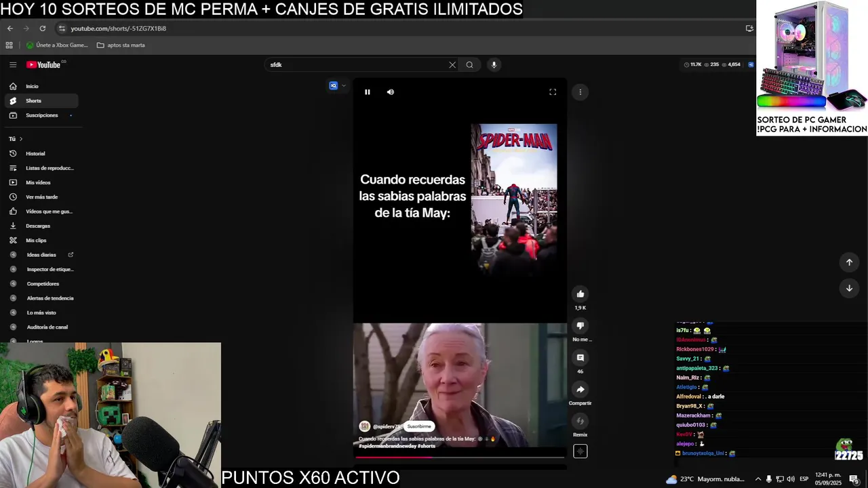Viewport: 868px width, 488px height.
Task: Click the taskbar microphone tray icon
Action: click(769, 479)
